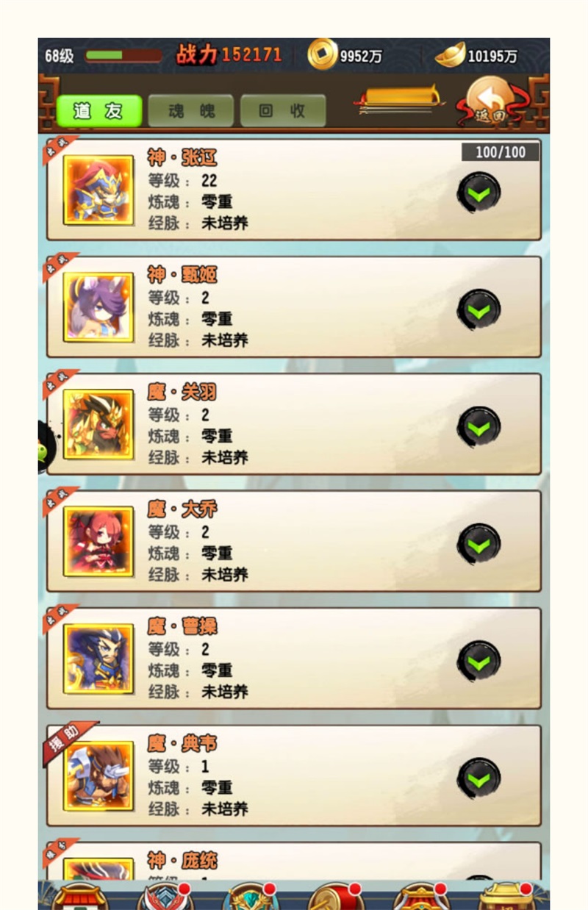
Task: Switch to the 道友 tab
Action: 99,111
